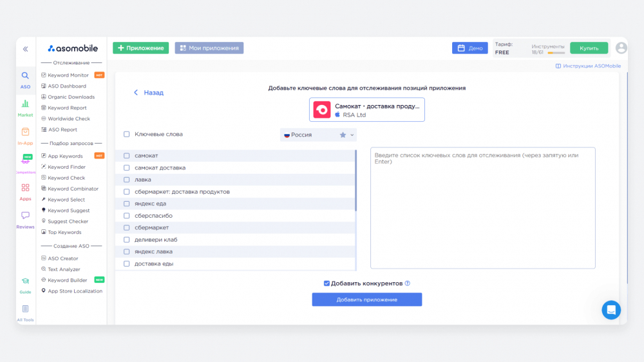
Task: Uncheck the Добавить конкурентов checkbox
Action: (x=327, y=283)
